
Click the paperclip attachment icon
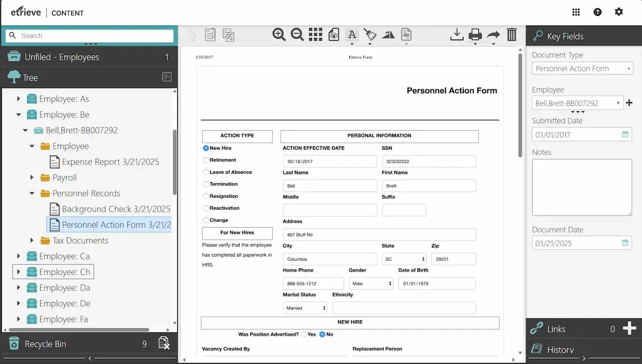coord(192,35)
